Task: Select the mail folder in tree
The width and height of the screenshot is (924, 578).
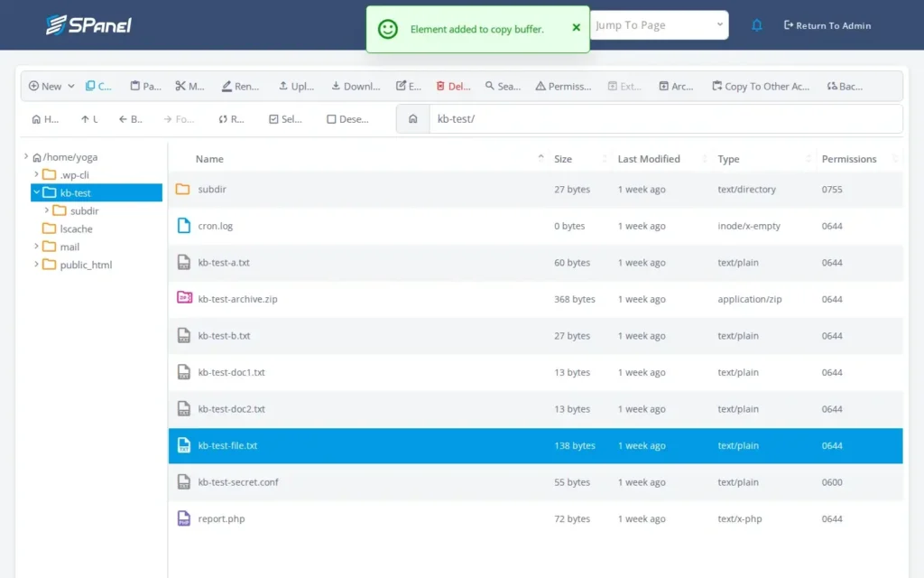Action: pos(69,247)
